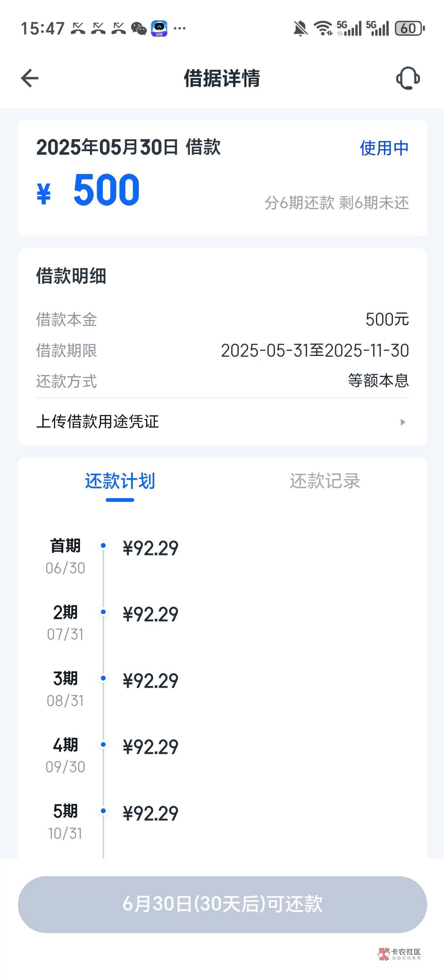
Task: Tap the 618 app notification icon
Action: (159, 28)
